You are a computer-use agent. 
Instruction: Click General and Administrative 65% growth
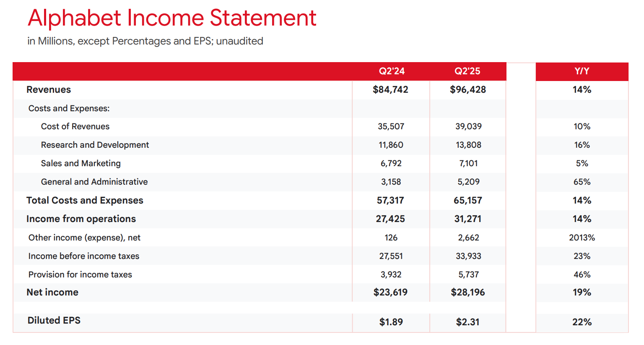coord(582,182)
